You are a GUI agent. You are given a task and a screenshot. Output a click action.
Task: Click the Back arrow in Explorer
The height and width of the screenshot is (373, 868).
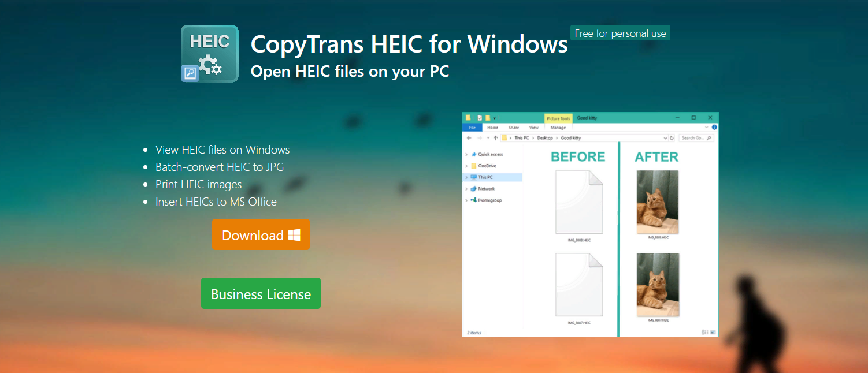469,138
